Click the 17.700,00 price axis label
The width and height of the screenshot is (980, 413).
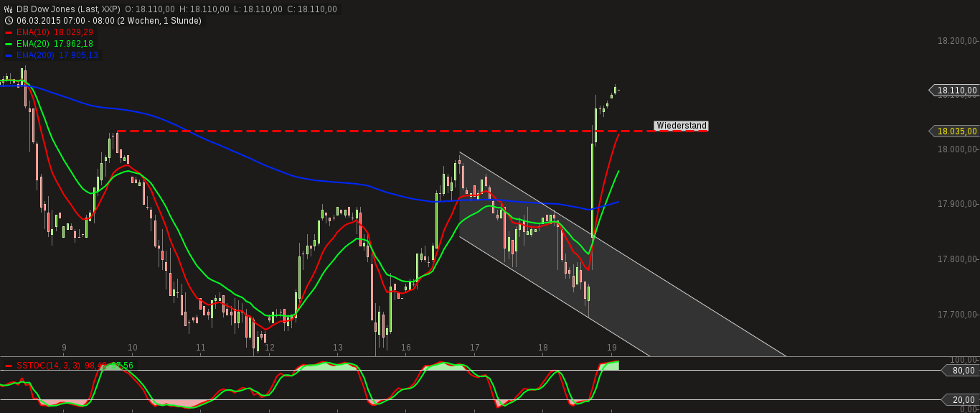[958, 315]
